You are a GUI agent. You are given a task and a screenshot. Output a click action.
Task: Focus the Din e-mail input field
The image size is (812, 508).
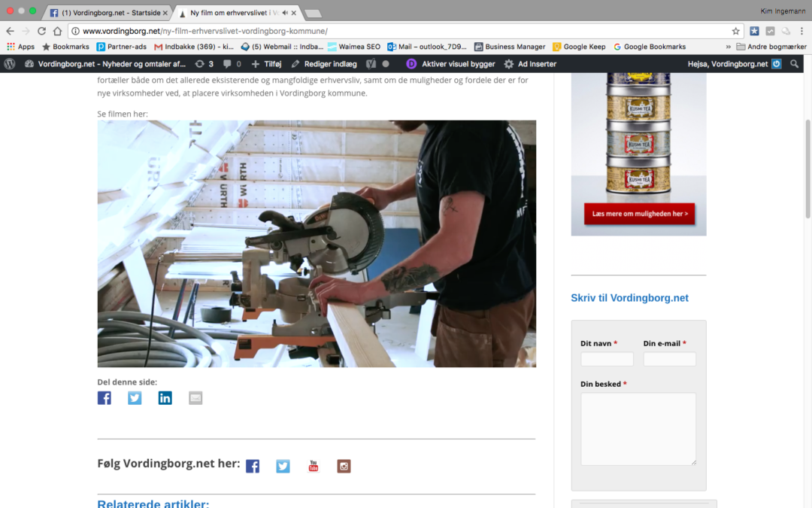click(670, 359)
